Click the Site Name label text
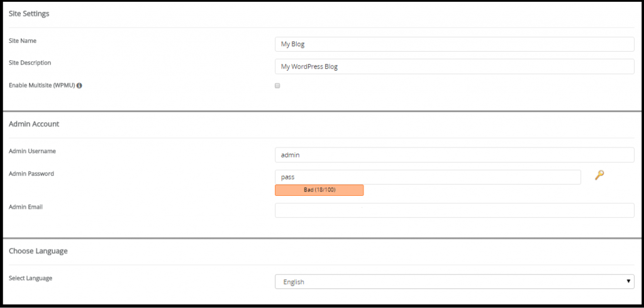The width and height of the screenshot is (644, 308). (x=23, y=41)
